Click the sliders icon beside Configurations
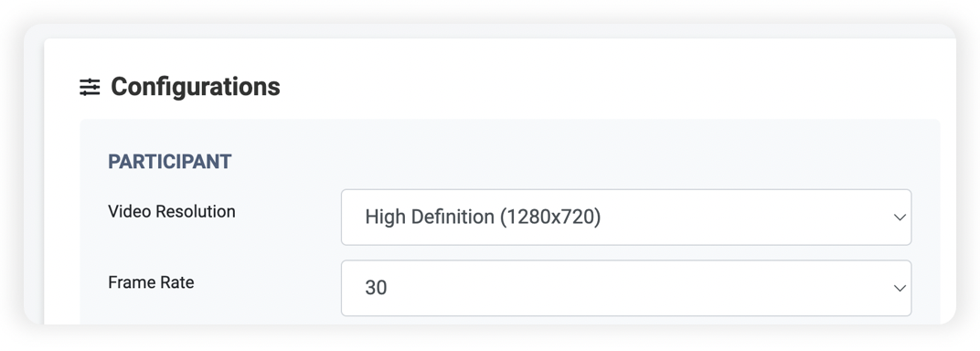 pos(90,88)
